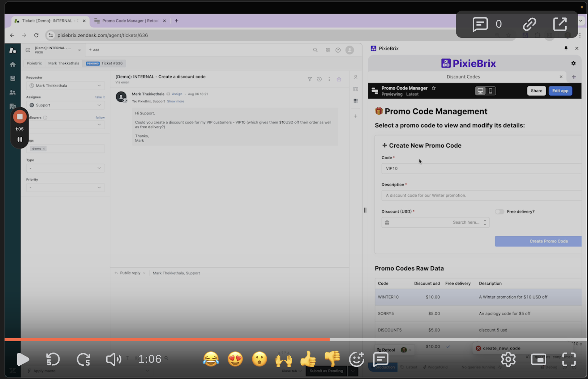Screen dimensions: 588x379
Task: Open a new browser tab
Action: (176, 21)
